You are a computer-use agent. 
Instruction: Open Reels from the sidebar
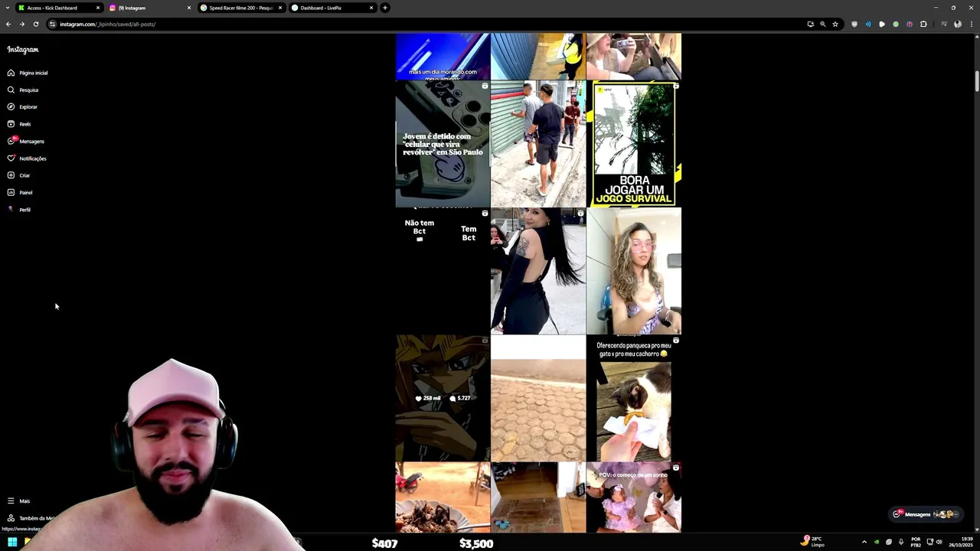tap(19, 124)
